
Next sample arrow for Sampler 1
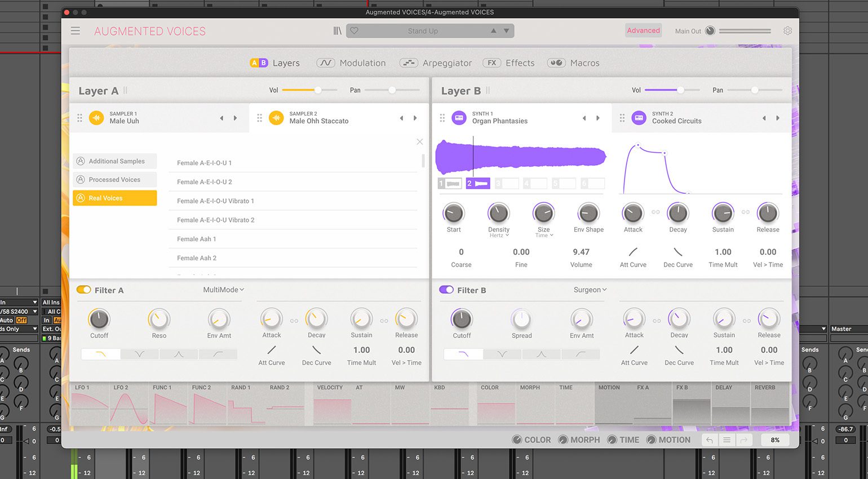(x=235, y=118)
